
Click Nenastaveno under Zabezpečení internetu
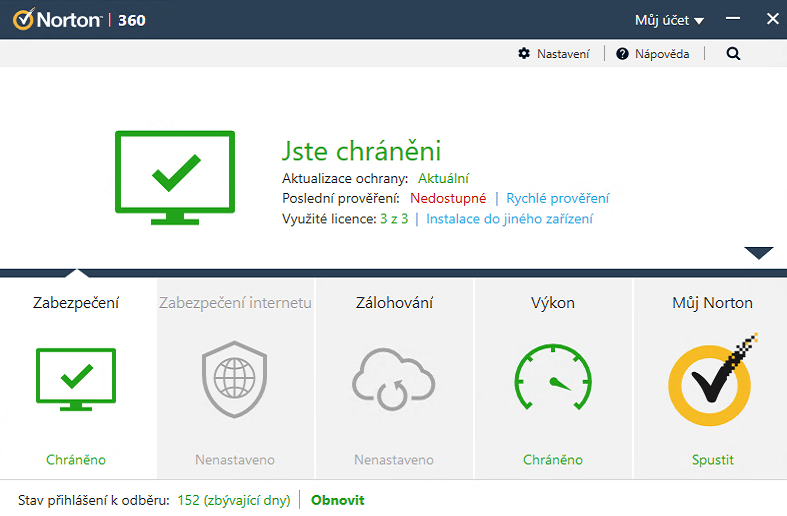click(235, 460)
